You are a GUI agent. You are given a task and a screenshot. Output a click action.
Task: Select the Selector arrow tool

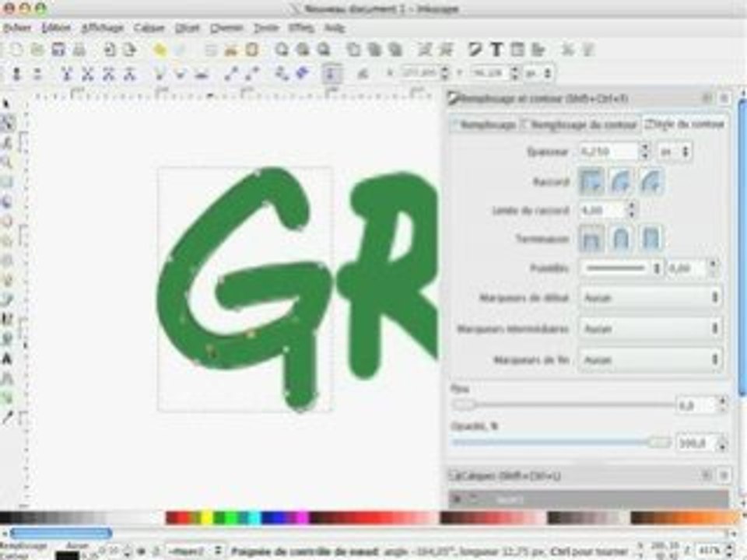point(7,103)
